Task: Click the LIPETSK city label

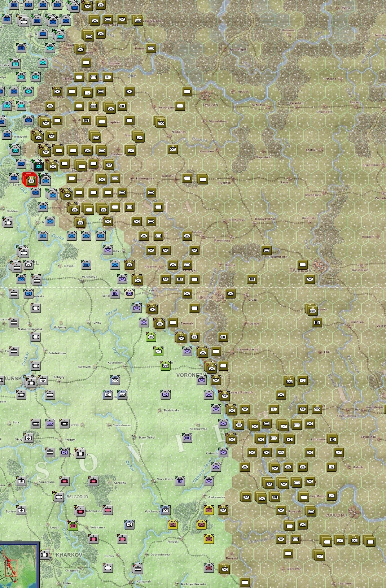Action: point(206,297)
